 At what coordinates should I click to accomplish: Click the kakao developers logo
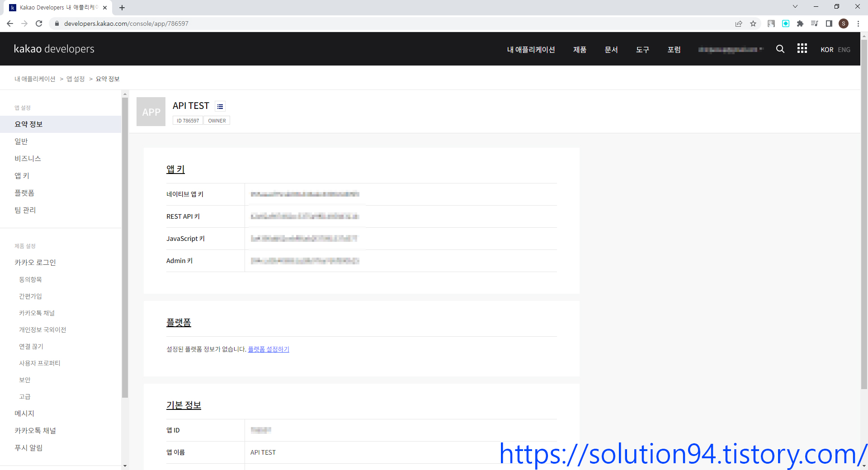[x=54, y=49]
